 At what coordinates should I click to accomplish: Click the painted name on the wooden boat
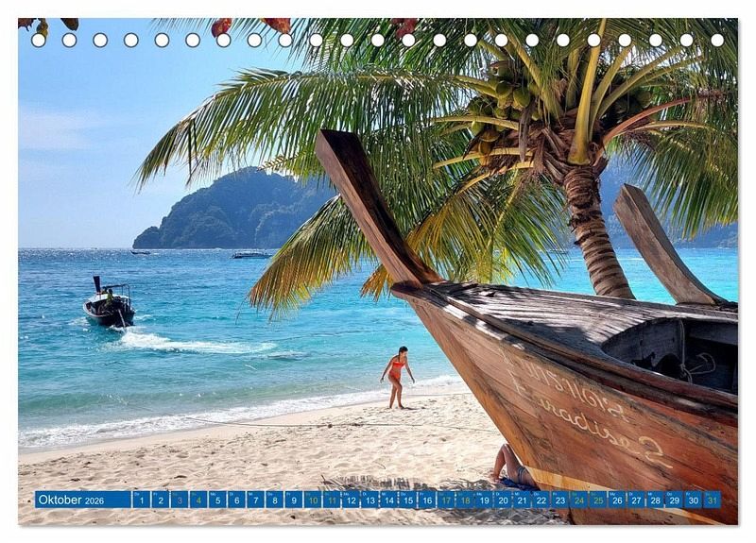pos(584,411)
